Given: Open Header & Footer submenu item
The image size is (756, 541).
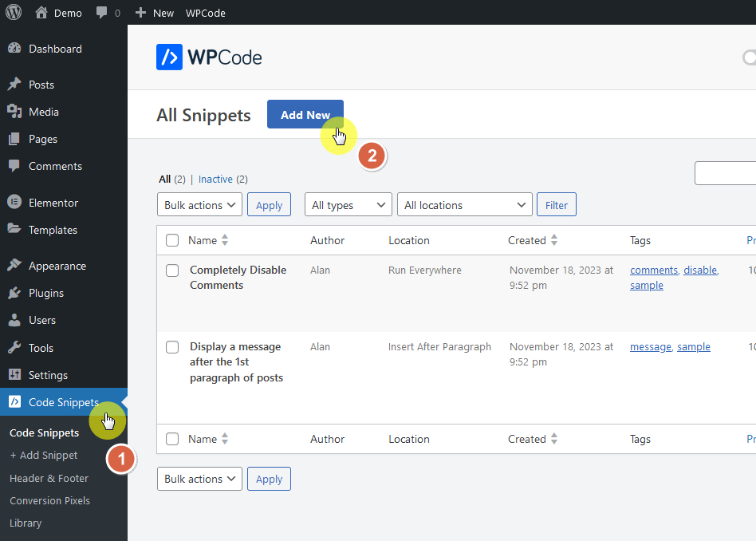Looking at the screenshot, I should [x=49, y=478].
